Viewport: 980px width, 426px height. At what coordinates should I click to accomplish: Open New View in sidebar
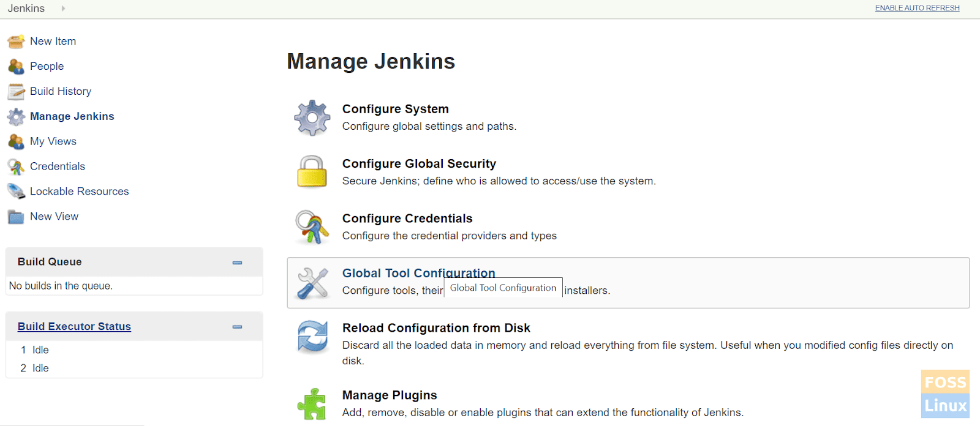click(x=54, y=217)
